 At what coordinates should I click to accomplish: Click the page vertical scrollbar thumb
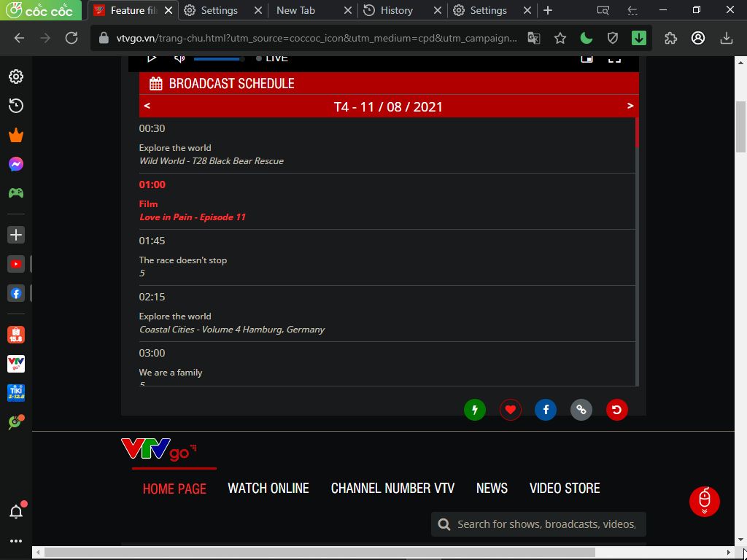point(740,127)
